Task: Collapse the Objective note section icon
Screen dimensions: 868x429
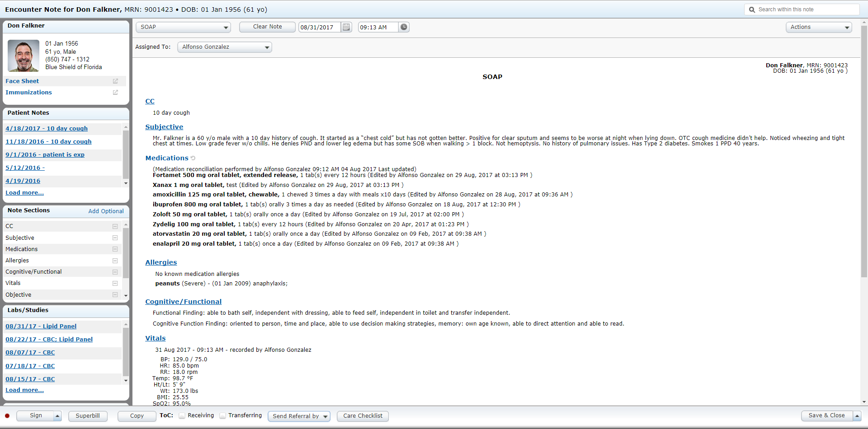Action: pos(115,295)
